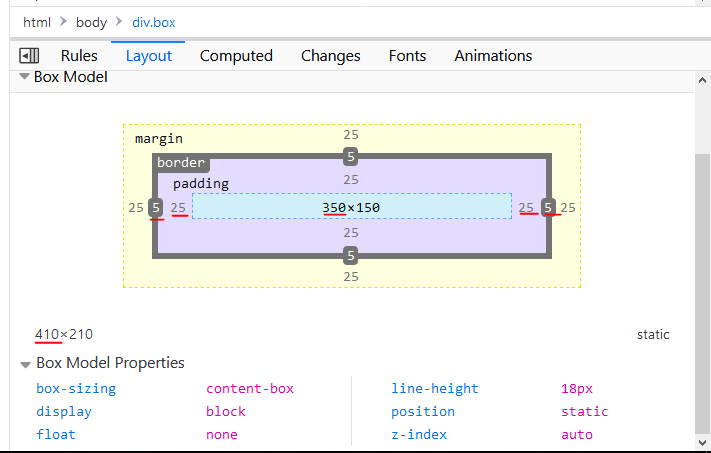This screenshot has width=711, height=453.
Task: Select the body breadcrumb element
Action: coord(91,22)
